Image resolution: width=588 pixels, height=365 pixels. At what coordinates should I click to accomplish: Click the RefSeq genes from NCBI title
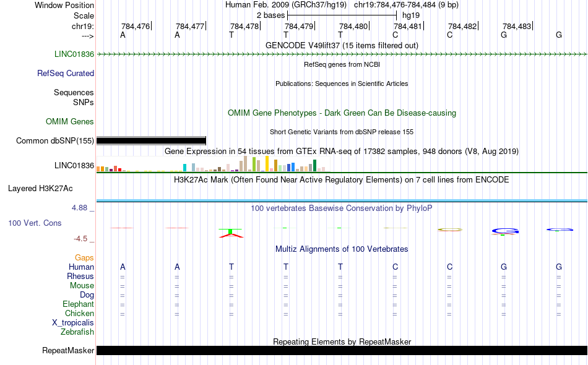(x=342, y=64)
